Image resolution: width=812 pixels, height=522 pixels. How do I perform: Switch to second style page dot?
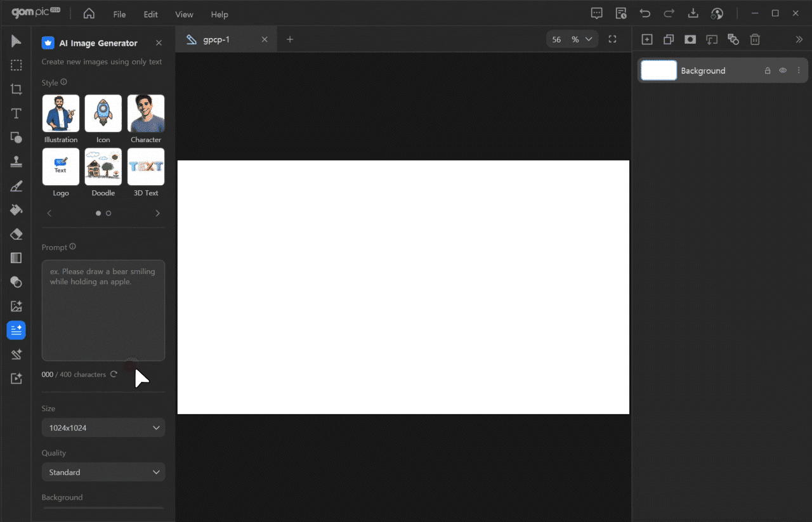108,213
